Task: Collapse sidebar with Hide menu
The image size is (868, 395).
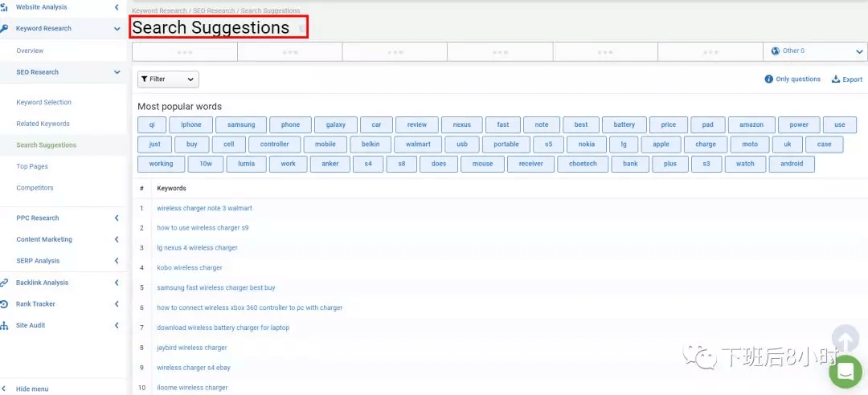Action: (32, 389)
